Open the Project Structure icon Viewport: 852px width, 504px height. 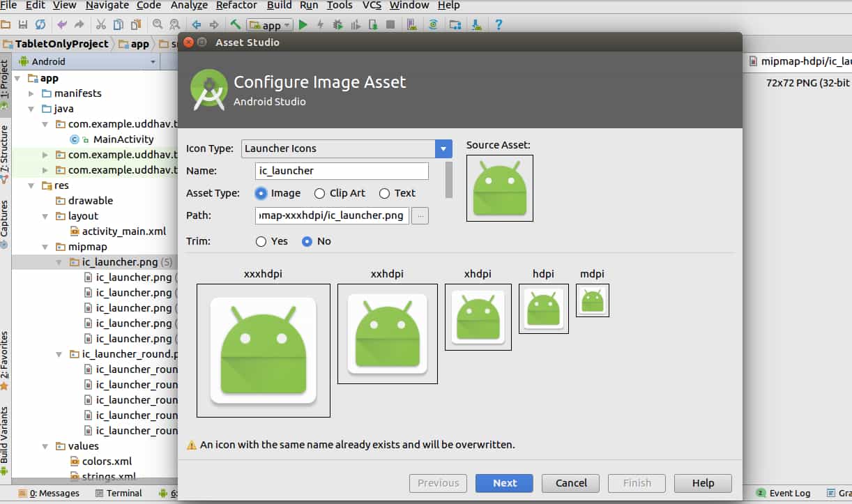(455, 24)
